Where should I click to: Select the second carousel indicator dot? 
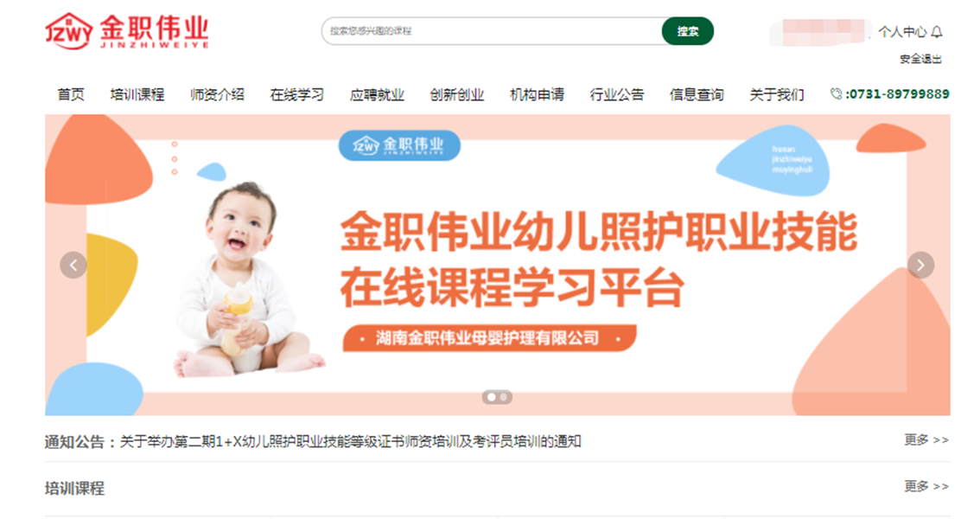(503, 397)
